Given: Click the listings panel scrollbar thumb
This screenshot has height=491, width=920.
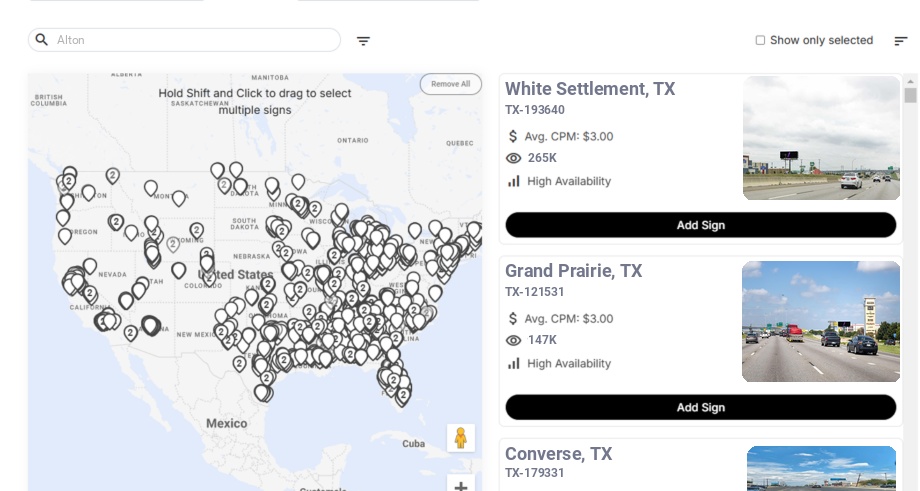Looking at the screenshot, I should [910, 95].
